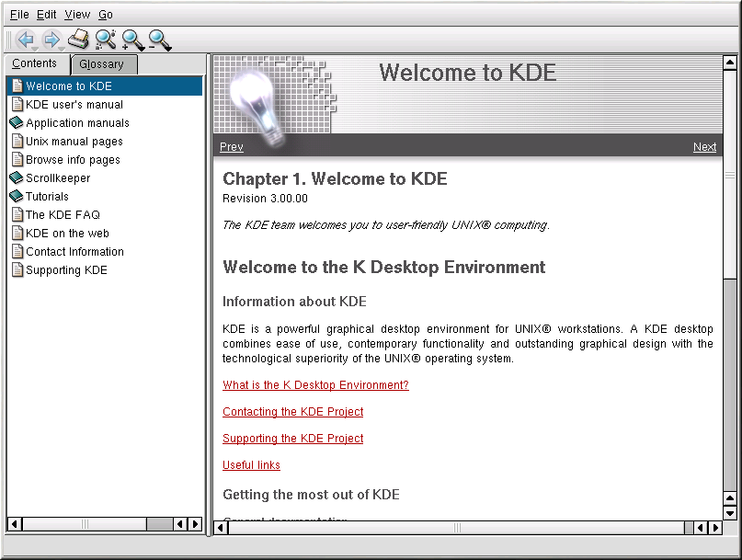Open the View menu
742x560 pixels.
pos(77,15)
